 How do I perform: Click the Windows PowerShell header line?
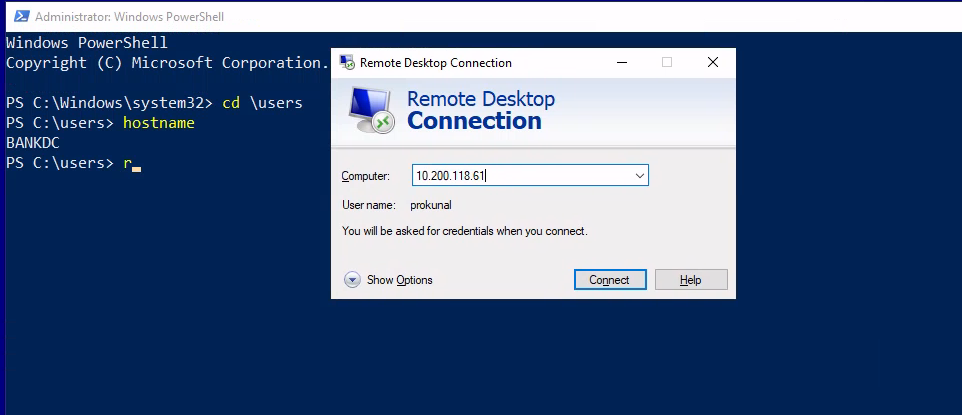(87, 43)
